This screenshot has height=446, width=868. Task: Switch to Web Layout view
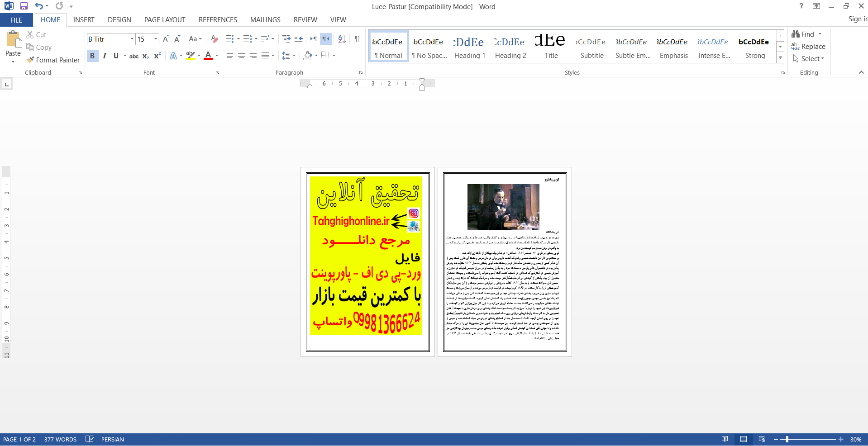pos(762,439)
